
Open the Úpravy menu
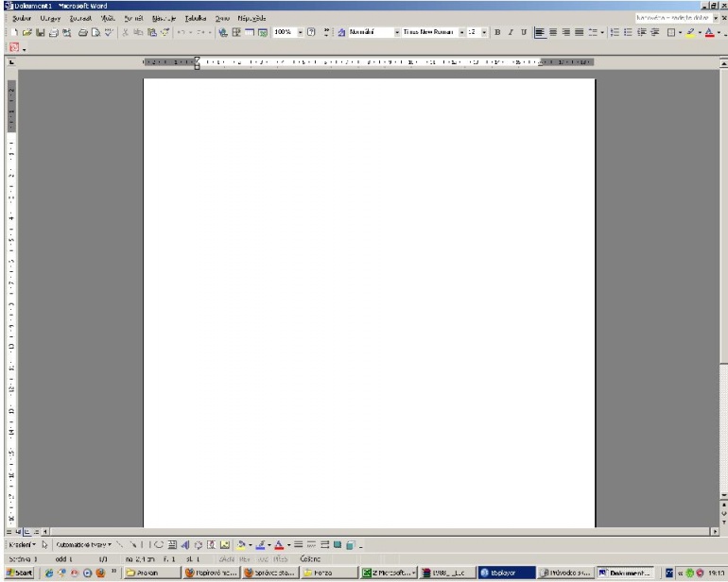click(x=50, y=19)
